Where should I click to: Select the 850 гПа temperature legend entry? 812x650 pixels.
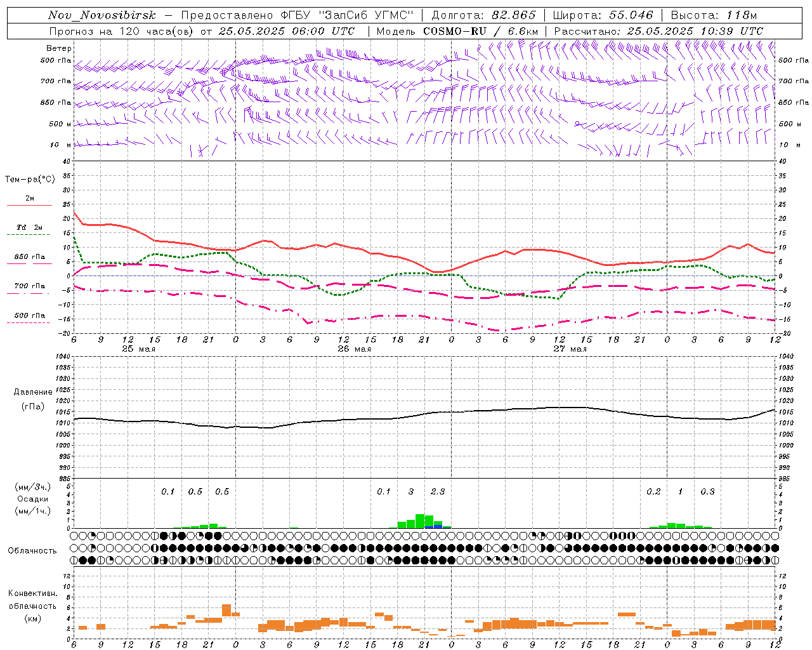point(29,257)
